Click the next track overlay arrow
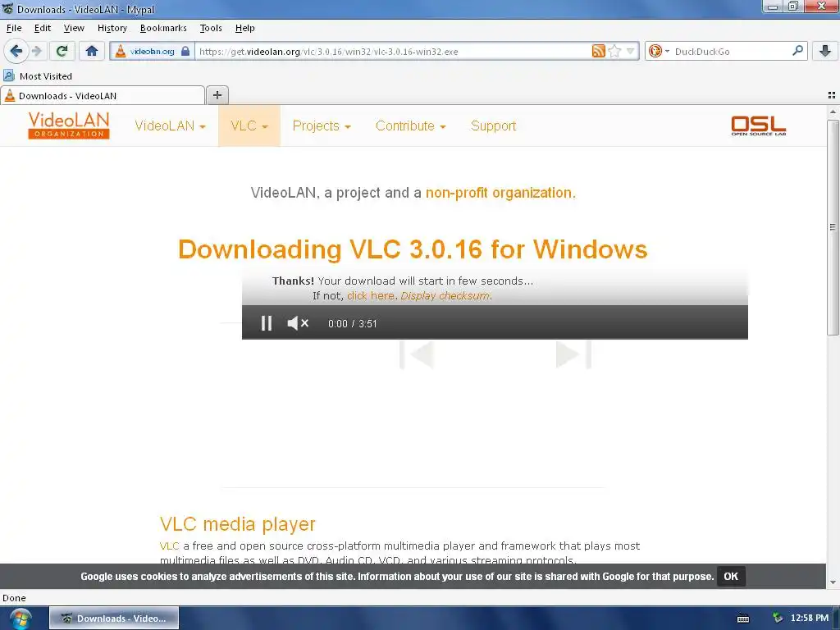840x630 pixels. tap(573, 354)
